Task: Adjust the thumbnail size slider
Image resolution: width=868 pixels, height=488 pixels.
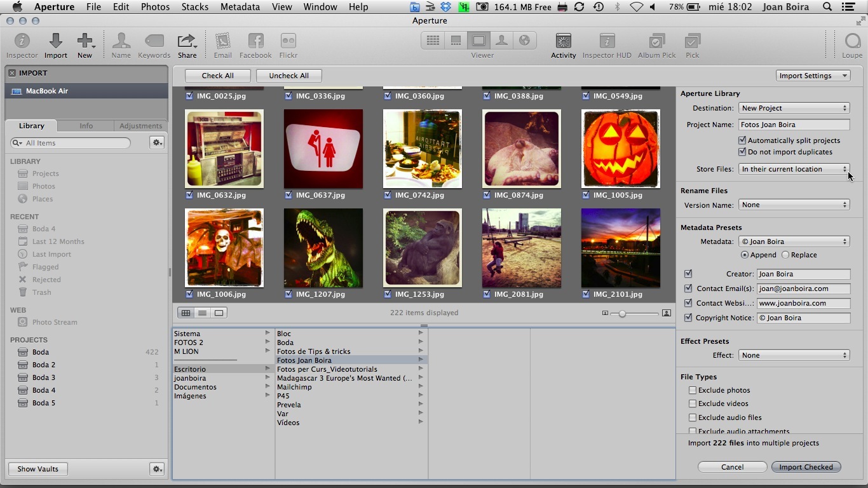Action: [622, 313]
